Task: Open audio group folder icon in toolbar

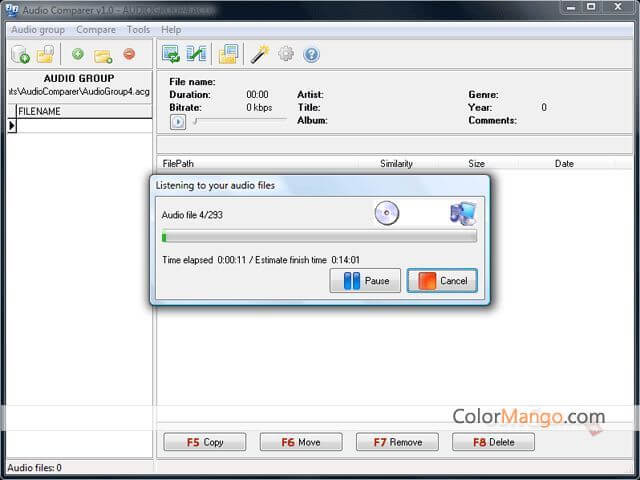Action: click(45, 54)
